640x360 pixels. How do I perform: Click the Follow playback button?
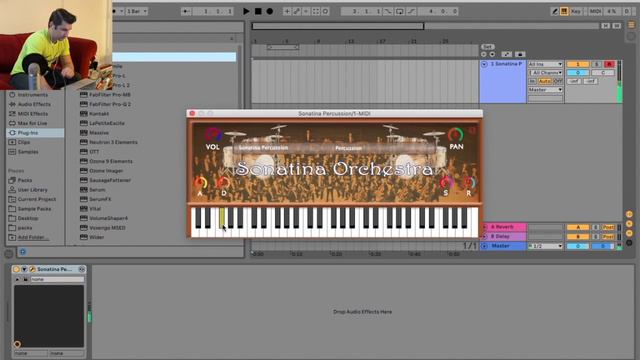(x=186, y=11)
